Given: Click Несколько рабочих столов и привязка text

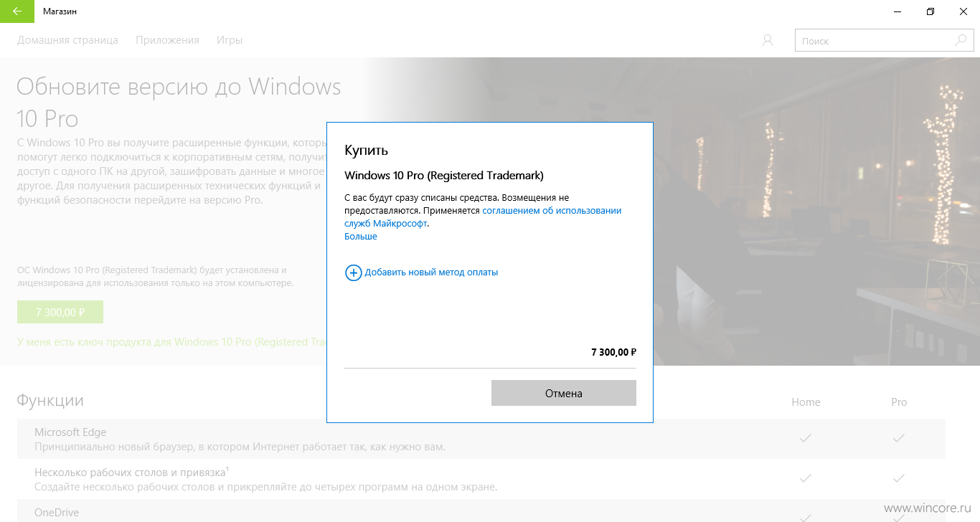Looking at the screenshot, I should coord(130,473).
